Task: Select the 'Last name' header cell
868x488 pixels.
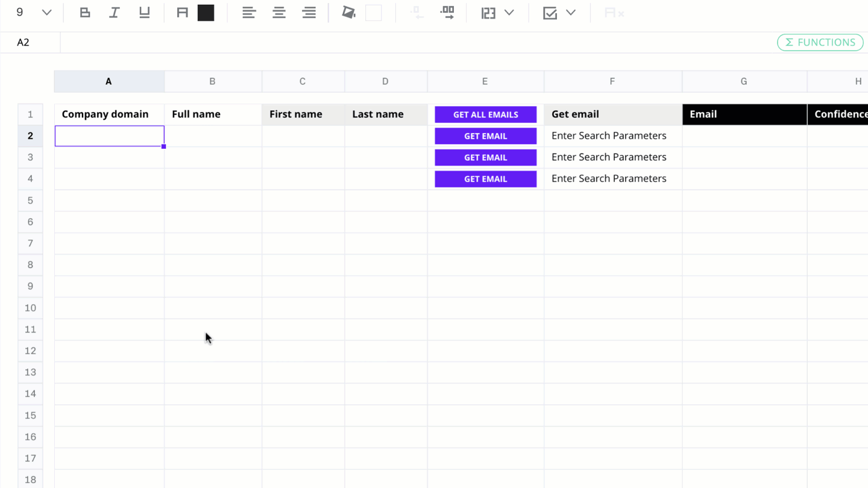Action: pos(386,114)
